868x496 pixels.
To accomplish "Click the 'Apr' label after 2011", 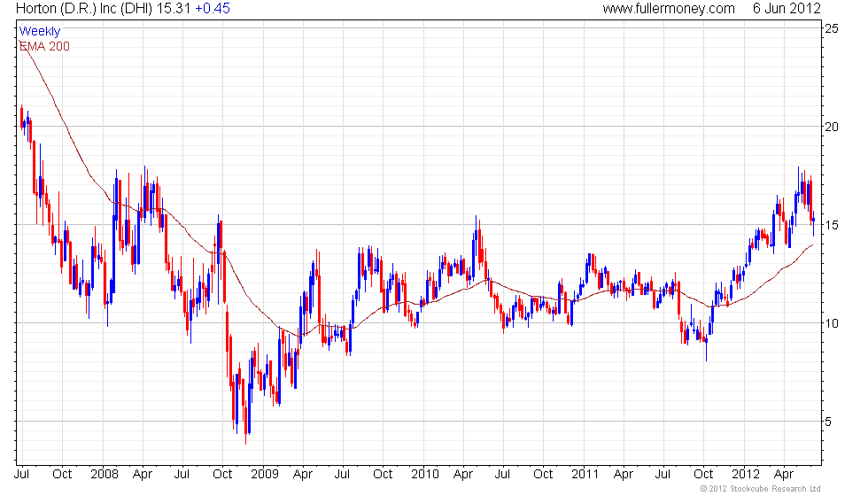I will 624,475.
